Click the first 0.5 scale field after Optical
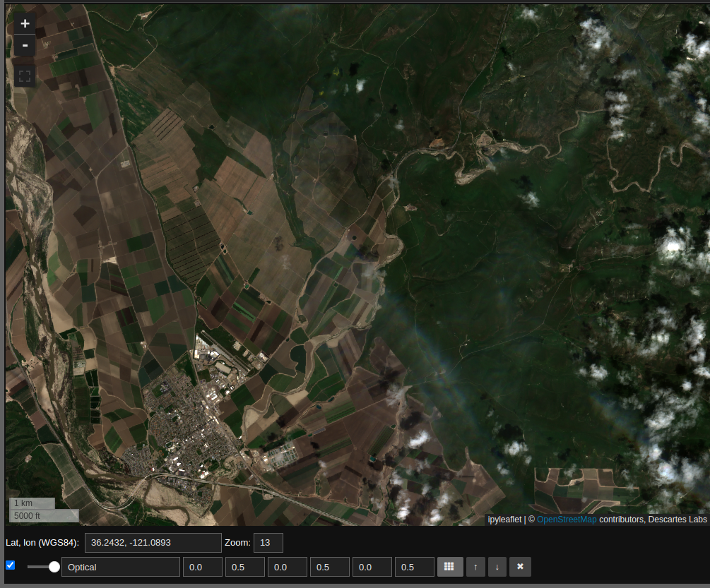This screenshot has height=588, width=710. click(244, 567)
